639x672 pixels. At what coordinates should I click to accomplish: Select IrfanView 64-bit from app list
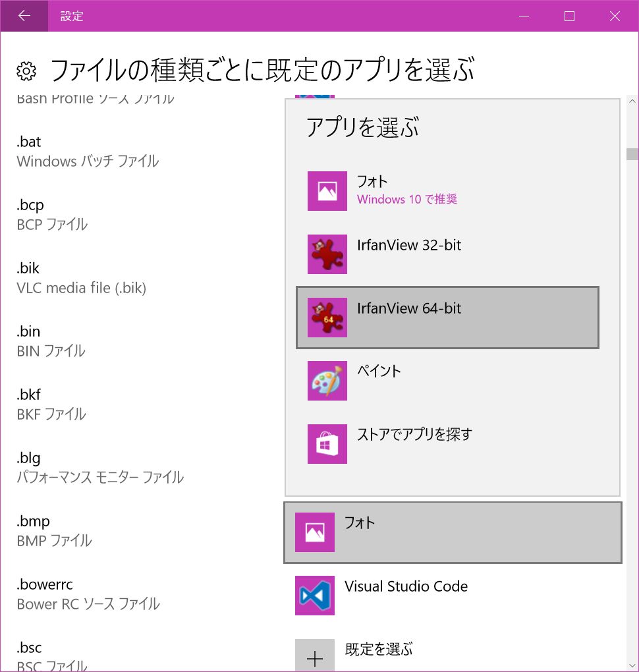[x=447, y=317]
